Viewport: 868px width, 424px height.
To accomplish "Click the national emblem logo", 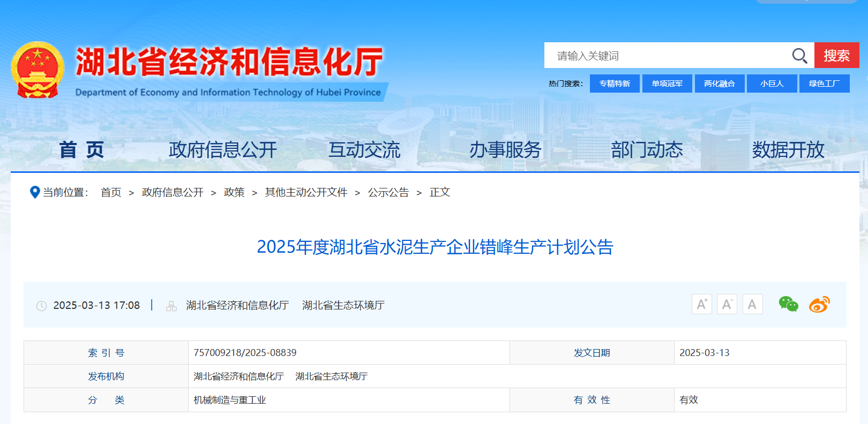I will pyautogui.click(x=38, y=70).
